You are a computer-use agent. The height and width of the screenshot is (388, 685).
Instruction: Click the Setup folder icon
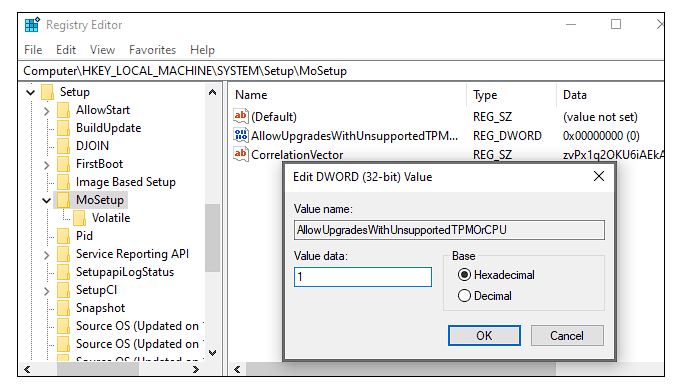click(x=47, y=92)
